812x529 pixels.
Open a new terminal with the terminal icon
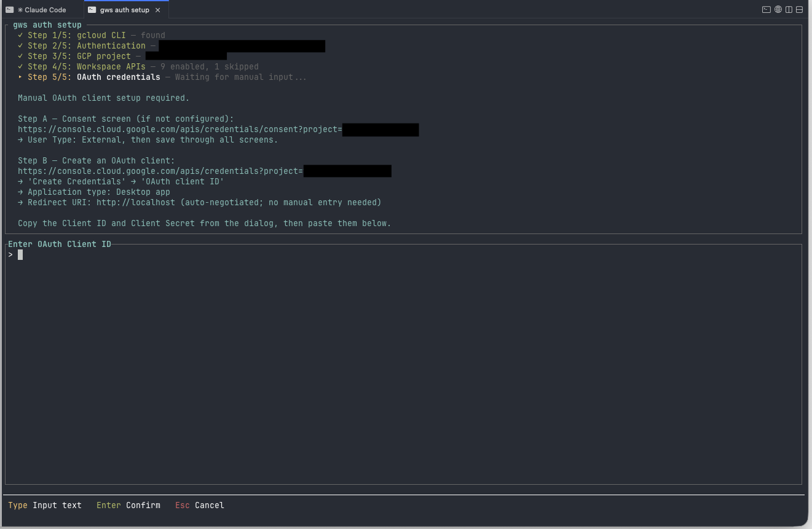click(x=766, y=9)
